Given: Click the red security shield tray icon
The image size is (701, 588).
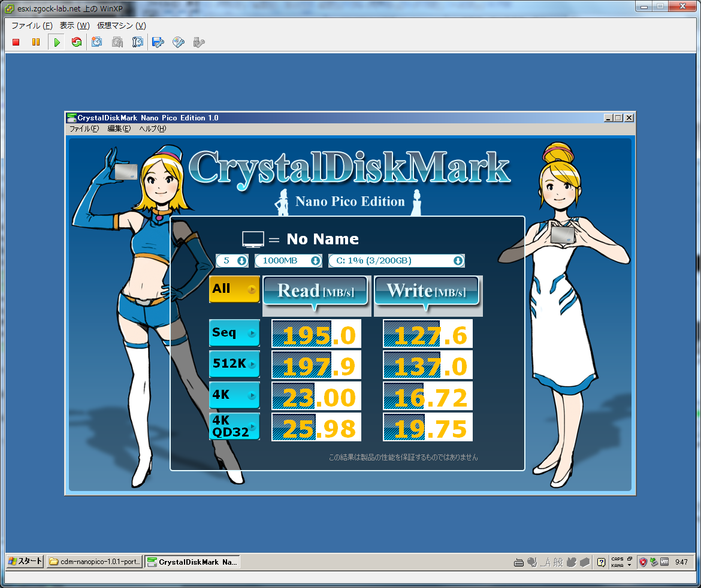Looking at the screenshot, I should (x=643, y=562).
